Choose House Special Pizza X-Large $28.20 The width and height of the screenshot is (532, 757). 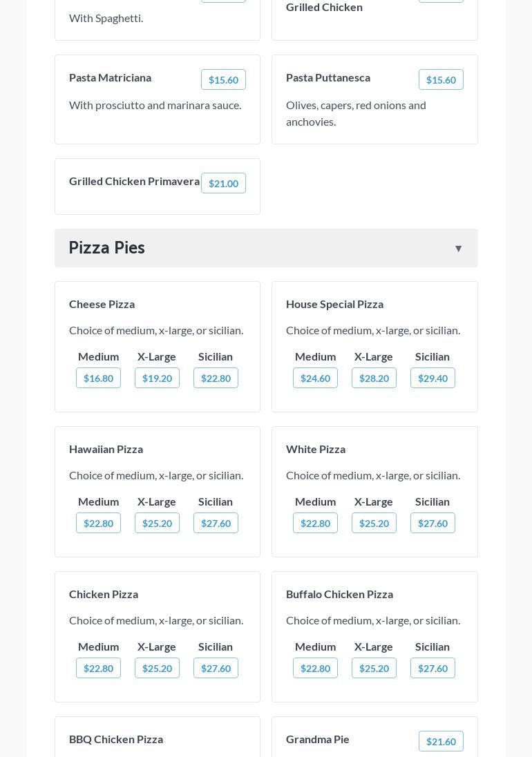(374, 378)
